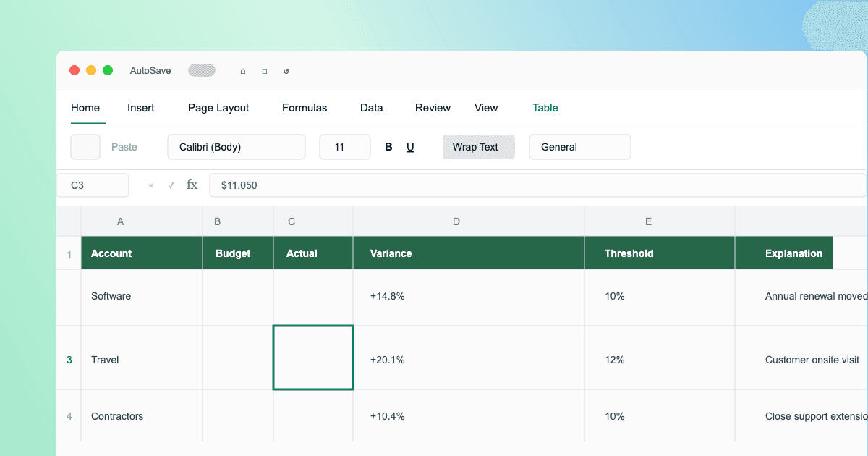This screenshot has width=868, height=456.
Task: Switch to the Review tab
Action: click(x=433, y=108)
